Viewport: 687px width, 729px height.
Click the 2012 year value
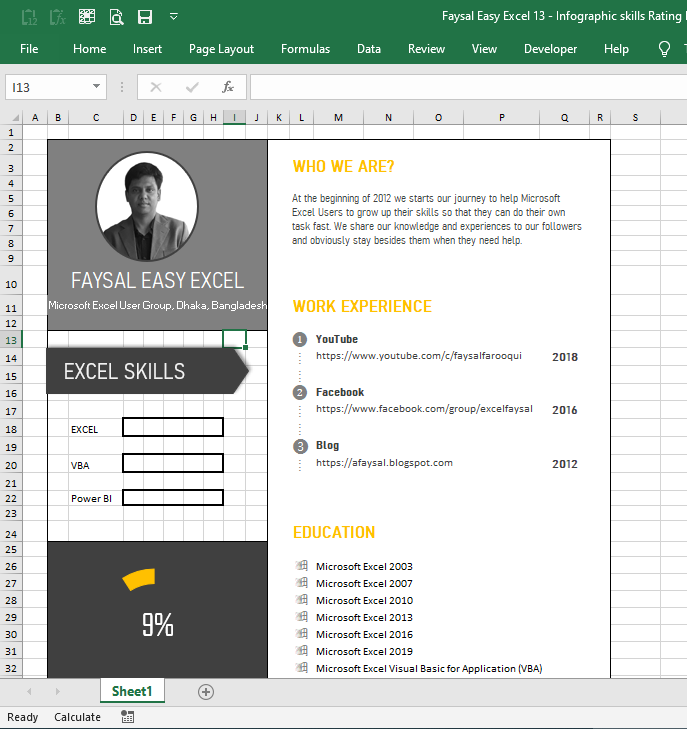(565, 464)
